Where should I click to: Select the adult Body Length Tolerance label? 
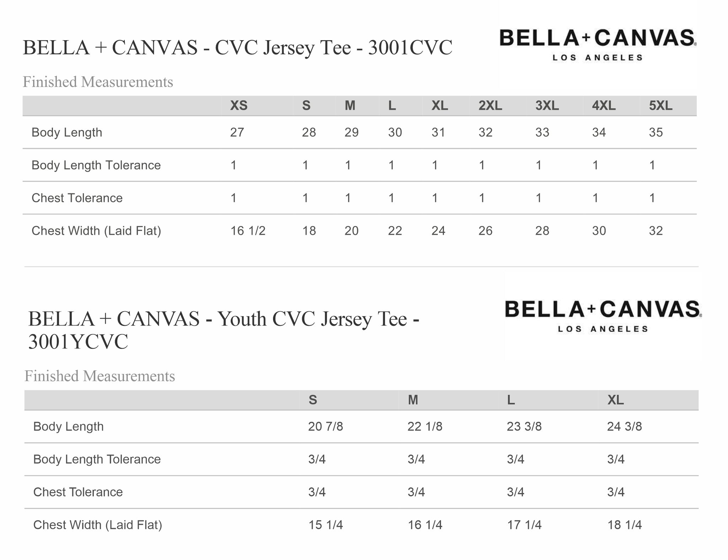(96, 165)
